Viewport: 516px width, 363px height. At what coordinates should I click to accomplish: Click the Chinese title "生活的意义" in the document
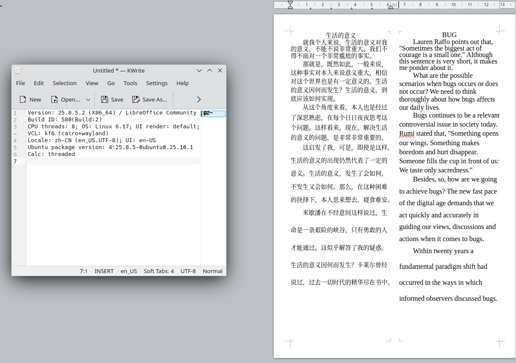pyautogui.click(x=340, y=35)
